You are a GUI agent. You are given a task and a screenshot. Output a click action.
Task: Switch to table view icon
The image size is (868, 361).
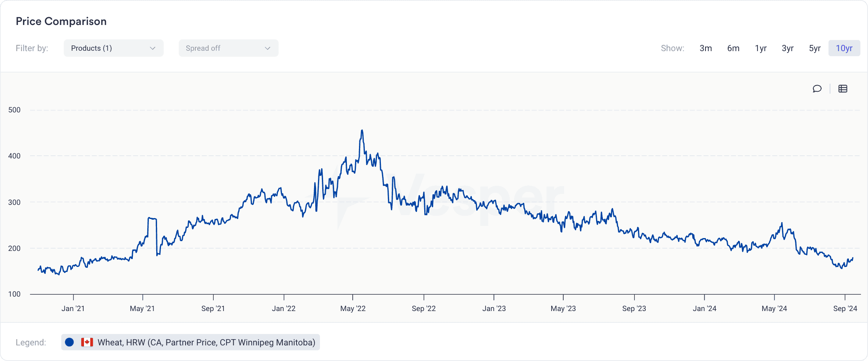point(843,89)
